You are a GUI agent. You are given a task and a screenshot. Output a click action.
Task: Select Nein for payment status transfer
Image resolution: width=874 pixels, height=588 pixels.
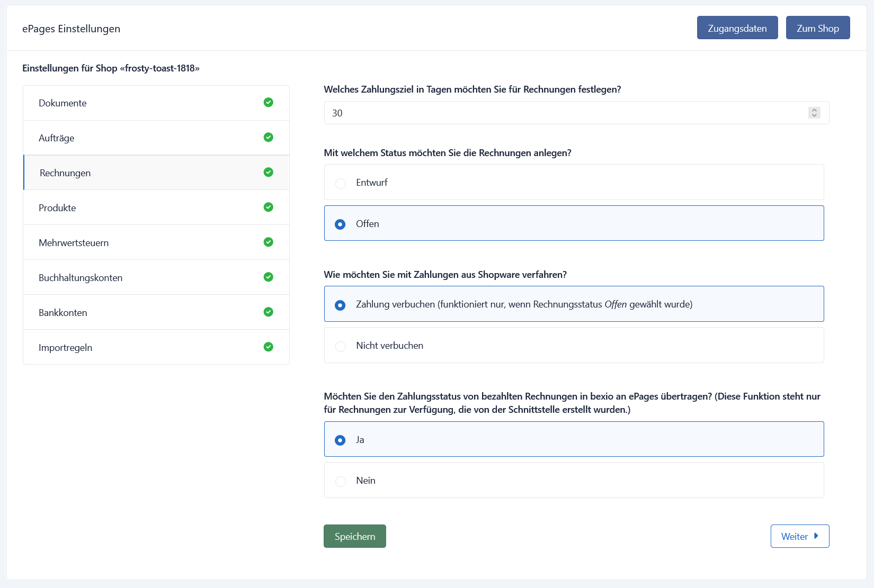pos(341,481)
